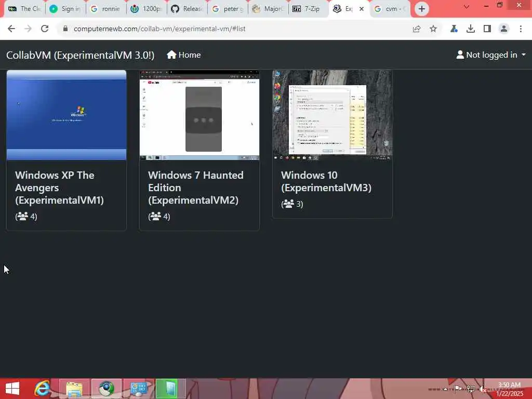Open the browser downloads icon
Viewport: 532px width, 399px height.
[x=471, y=29]
